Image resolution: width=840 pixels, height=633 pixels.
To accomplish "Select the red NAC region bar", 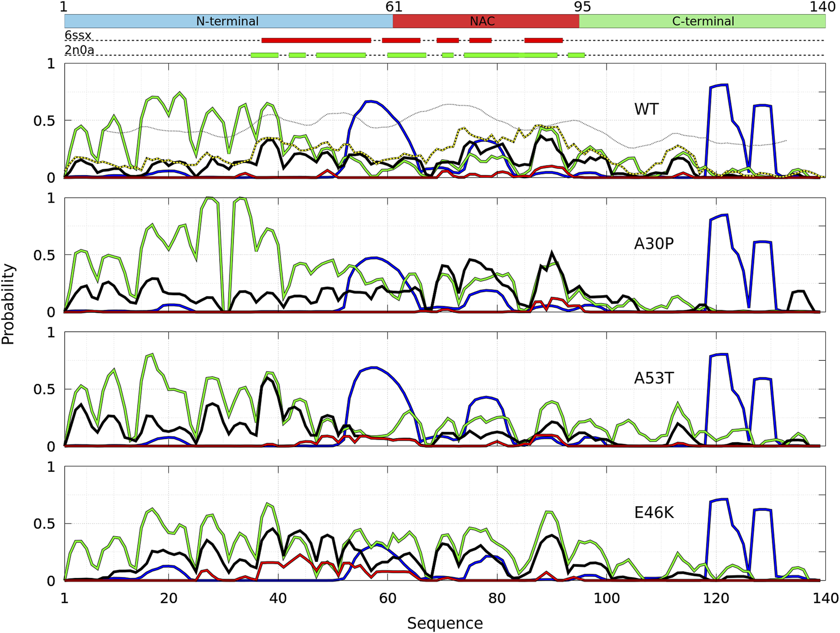I will coord(486,21).
